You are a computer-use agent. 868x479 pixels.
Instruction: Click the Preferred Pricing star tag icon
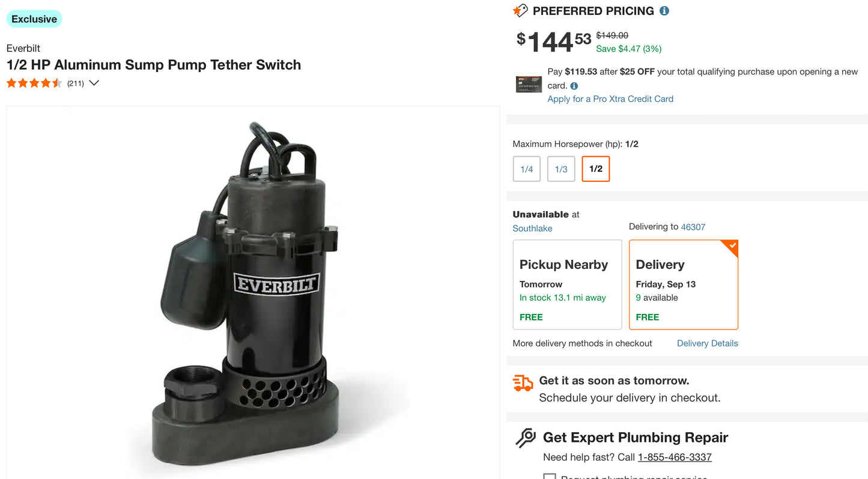[520, 11]
